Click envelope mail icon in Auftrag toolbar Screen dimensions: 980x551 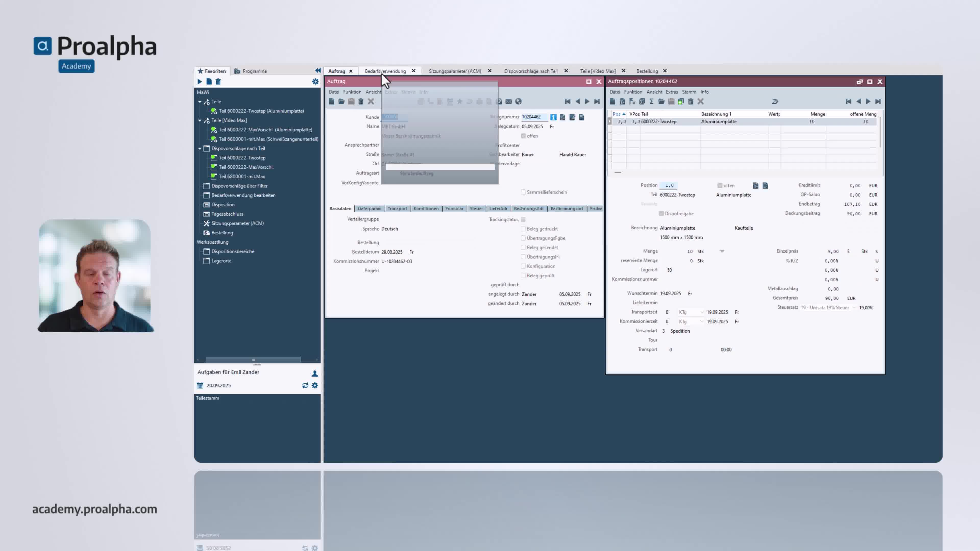pos(509,102)
